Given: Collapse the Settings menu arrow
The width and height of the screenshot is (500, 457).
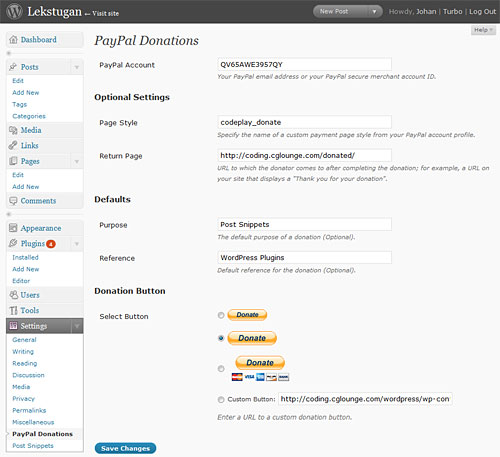Looking at the screenshot, I should point(77,326).
